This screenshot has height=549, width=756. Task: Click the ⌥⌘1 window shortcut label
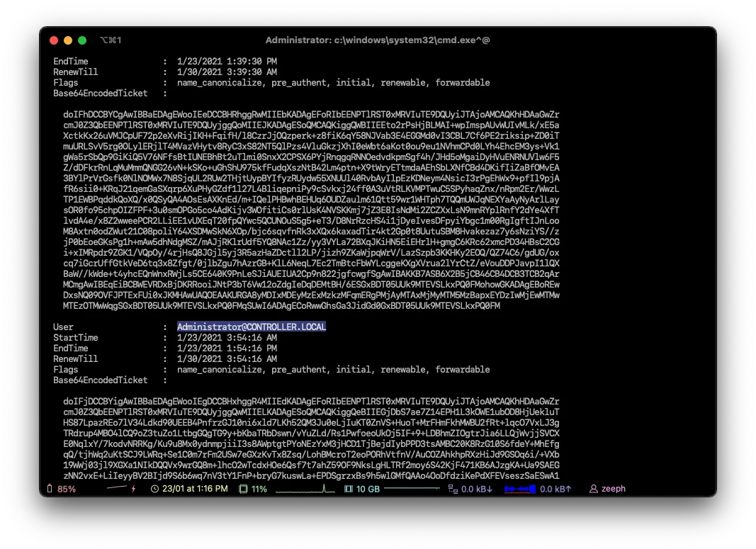(x=111, y=40)
